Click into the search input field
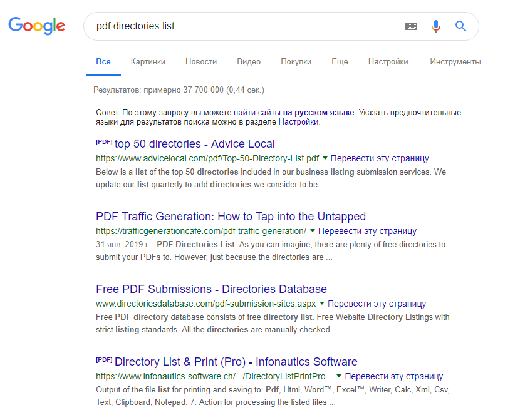 [x=244, y=26]
